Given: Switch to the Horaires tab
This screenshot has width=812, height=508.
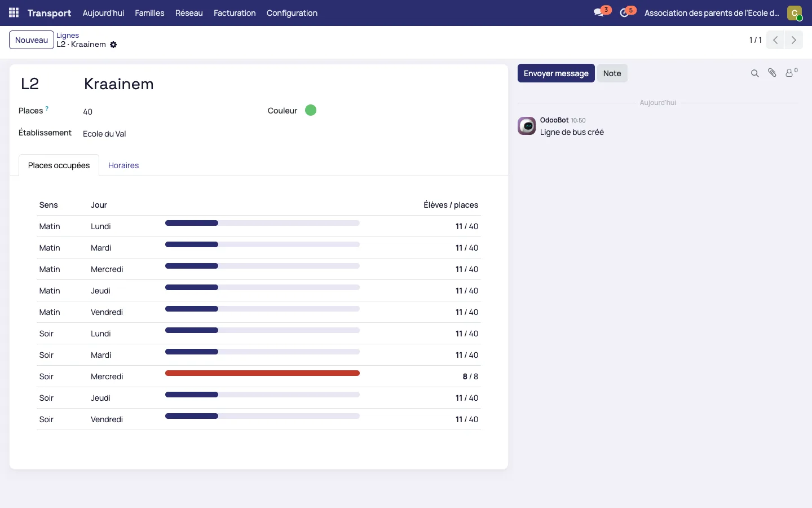Looking at the screenshot, I should (123, 165).
